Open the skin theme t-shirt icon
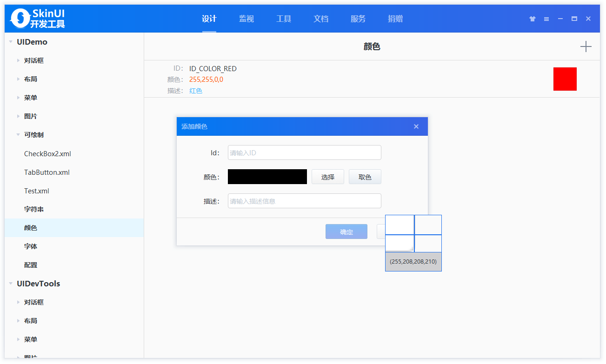Screen dimensions: 606x364 click(x=533, y=19)
